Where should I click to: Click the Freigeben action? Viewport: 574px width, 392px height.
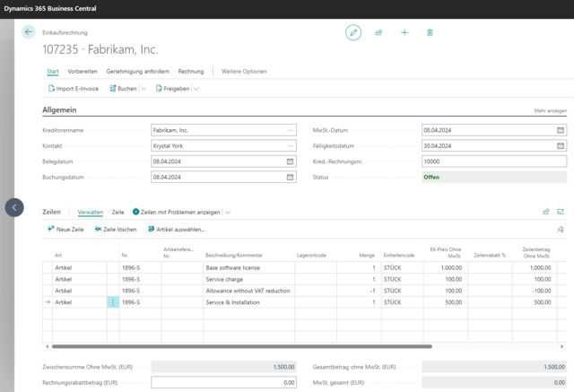[x=173, y=89]
